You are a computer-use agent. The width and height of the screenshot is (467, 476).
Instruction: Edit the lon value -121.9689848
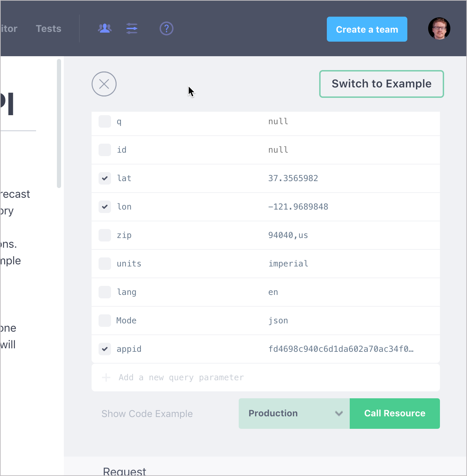(x=298, y=207)
